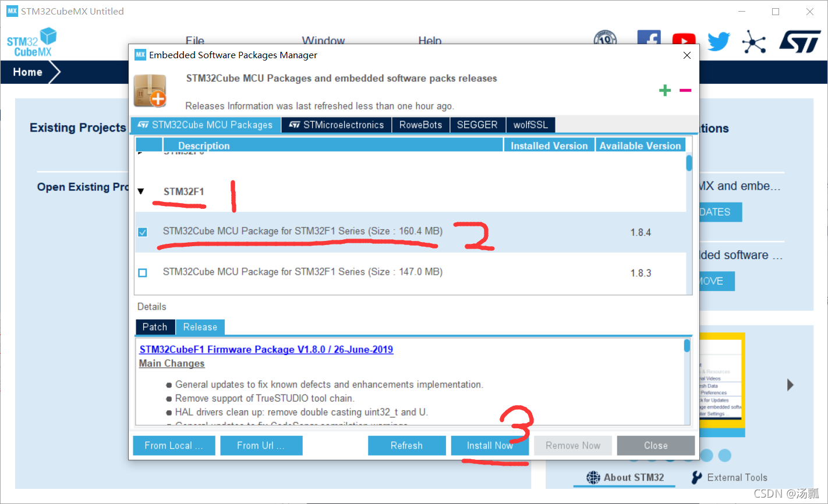828x504 pixels.
Task: Click the globe icon next to About STM32
Action: (593, 478)
